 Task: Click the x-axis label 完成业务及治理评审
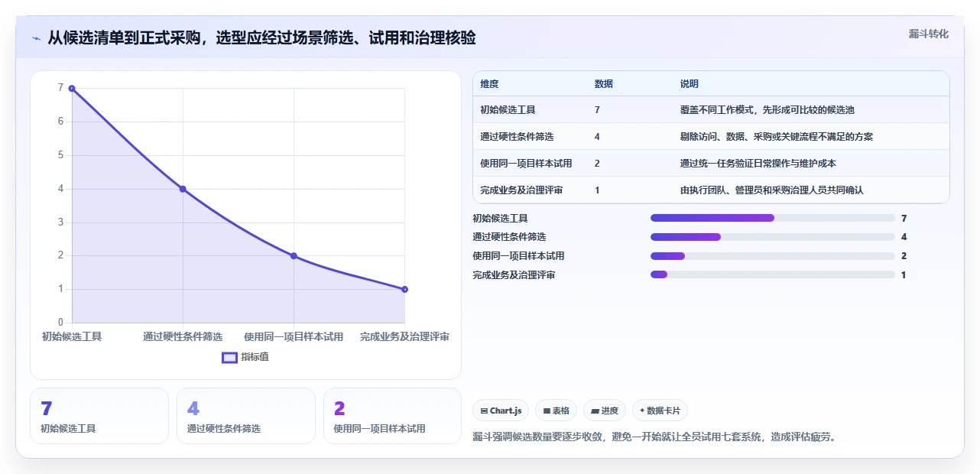pos(404,336)
